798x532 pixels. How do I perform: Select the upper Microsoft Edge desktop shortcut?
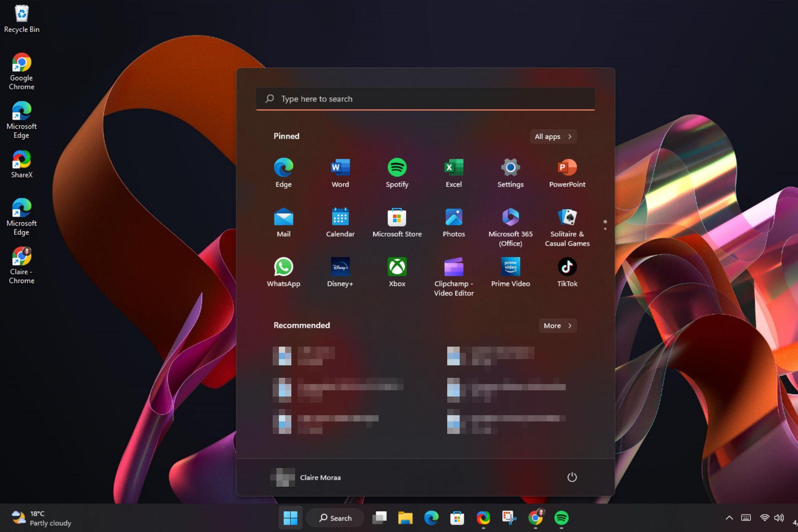(x=22, y=120)
